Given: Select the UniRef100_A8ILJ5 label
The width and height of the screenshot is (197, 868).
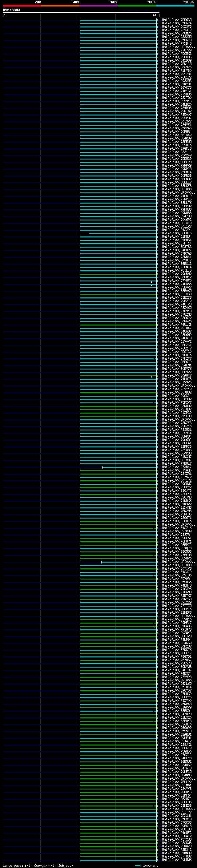Looking at the screenshot, I should pyautogui.click(x=177, y=271).
